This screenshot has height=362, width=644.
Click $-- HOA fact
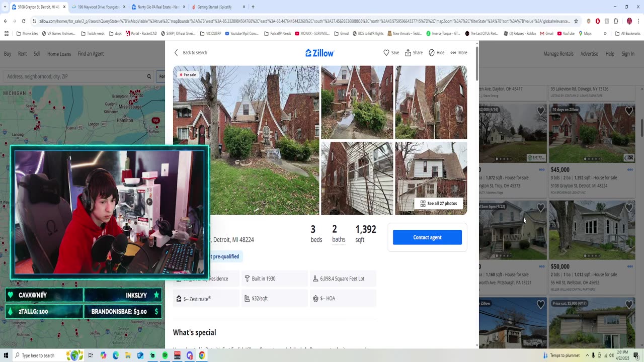pos(343,299)
